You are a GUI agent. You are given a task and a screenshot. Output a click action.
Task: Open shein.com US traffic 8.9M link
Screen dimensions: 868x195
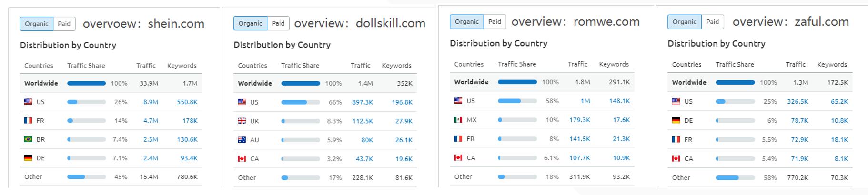pos(151,102)
